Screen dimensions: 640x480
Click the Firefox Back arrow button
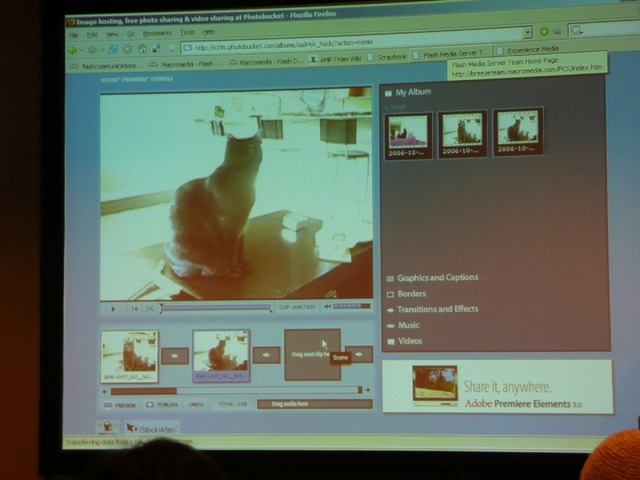[73, 51]
